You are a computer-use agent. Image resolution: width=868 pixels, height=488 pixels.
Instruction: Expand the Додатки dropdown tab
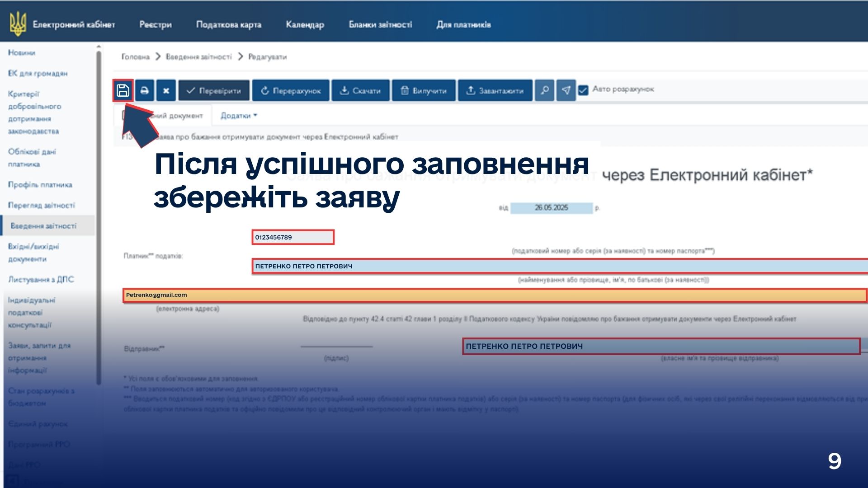click(239, 116)
